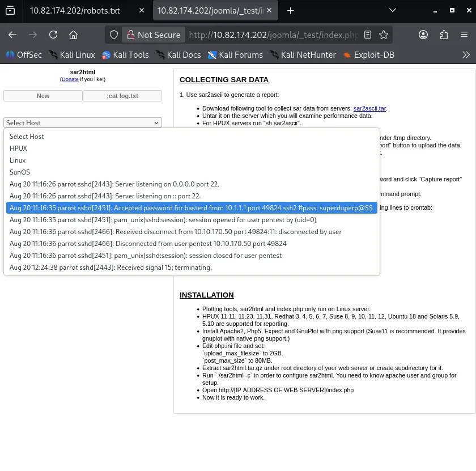The width and height of the screenshot is (476, 471).
Task: Click the browser back arrow
Action: coord(12,35)
